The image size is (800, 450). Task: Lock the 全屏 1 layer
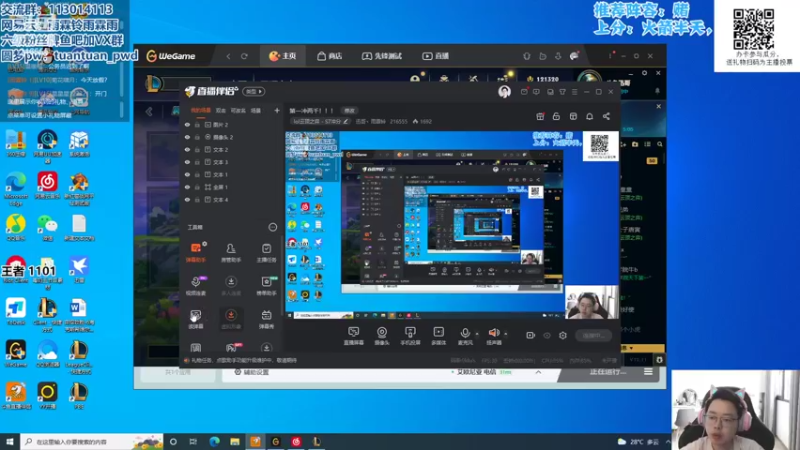click(197, 187)
